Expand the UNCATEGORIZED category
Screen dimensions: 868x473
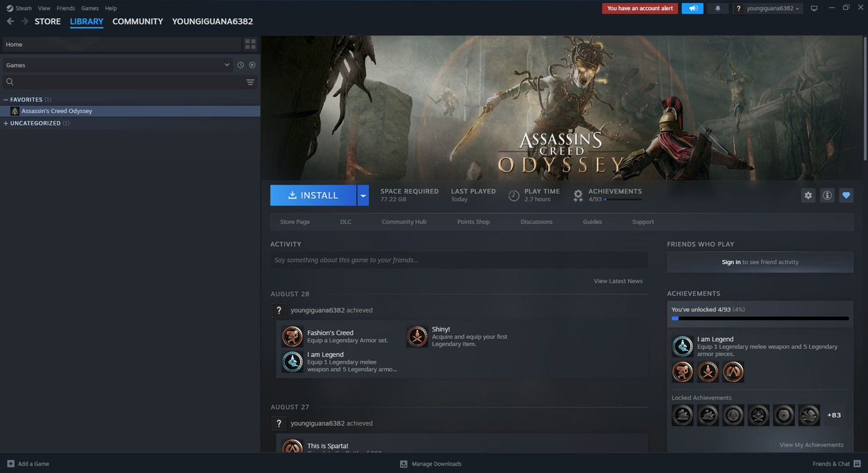(6, 124)
